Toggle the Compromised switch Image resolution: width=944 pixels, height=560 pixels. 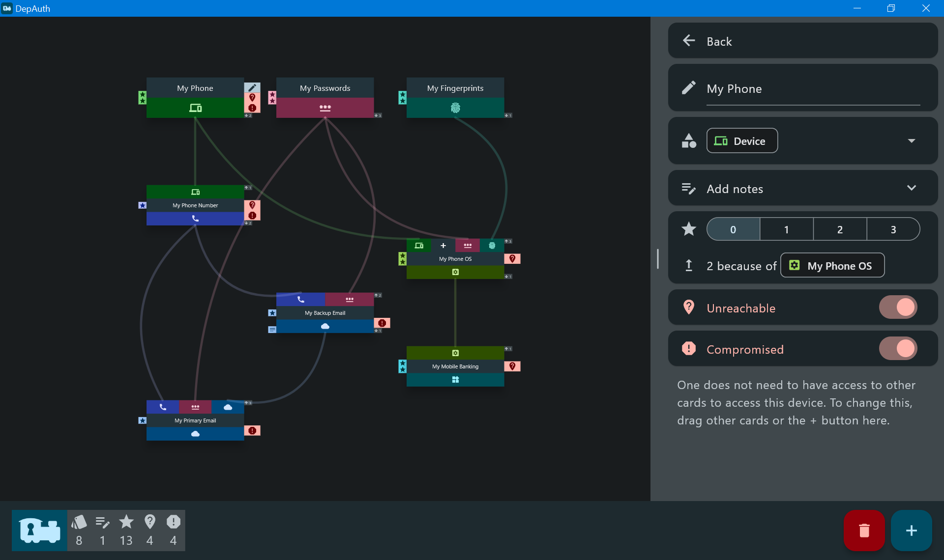pyautogui.click(x=898, y=349)
